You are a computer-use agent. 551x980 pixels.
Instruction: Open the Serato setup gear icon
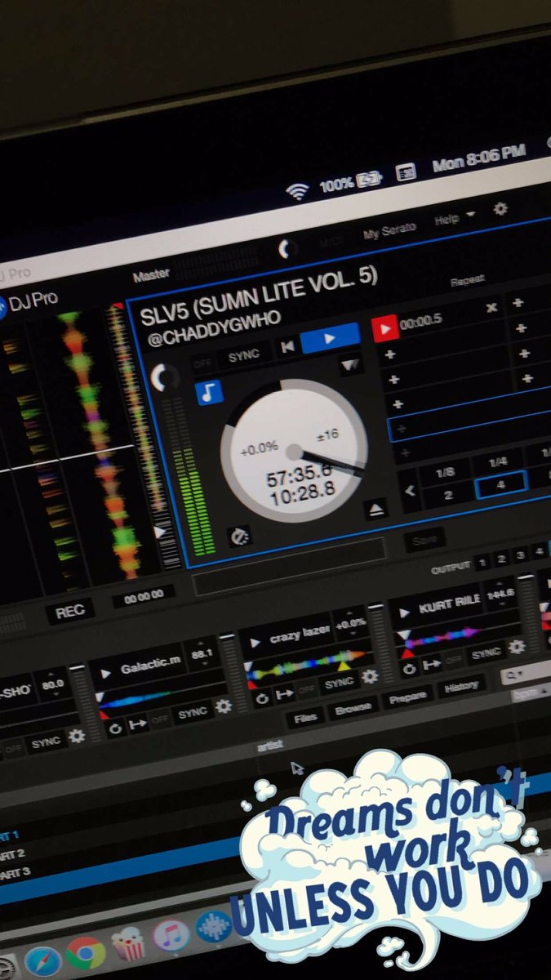coord(500,209)
